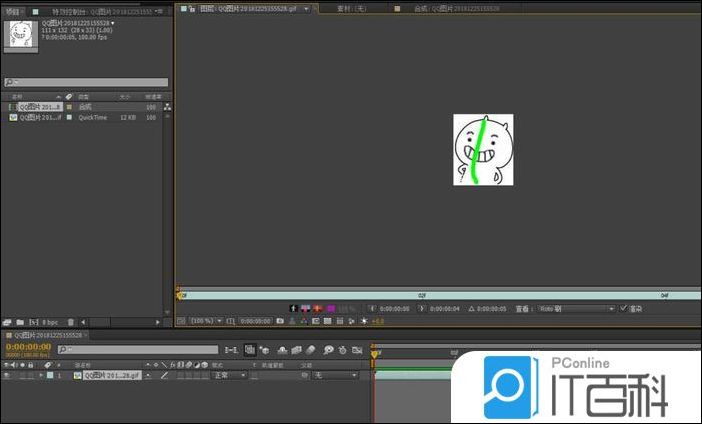This screenshot has height=424, width=702.
Task: Click the timeline playhead marker at start
Action: point(374,354)
